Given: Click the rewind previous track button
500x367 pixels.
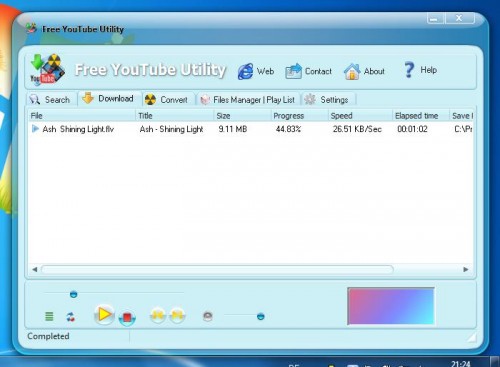Looking at the screenshot, I should (158, 315).
